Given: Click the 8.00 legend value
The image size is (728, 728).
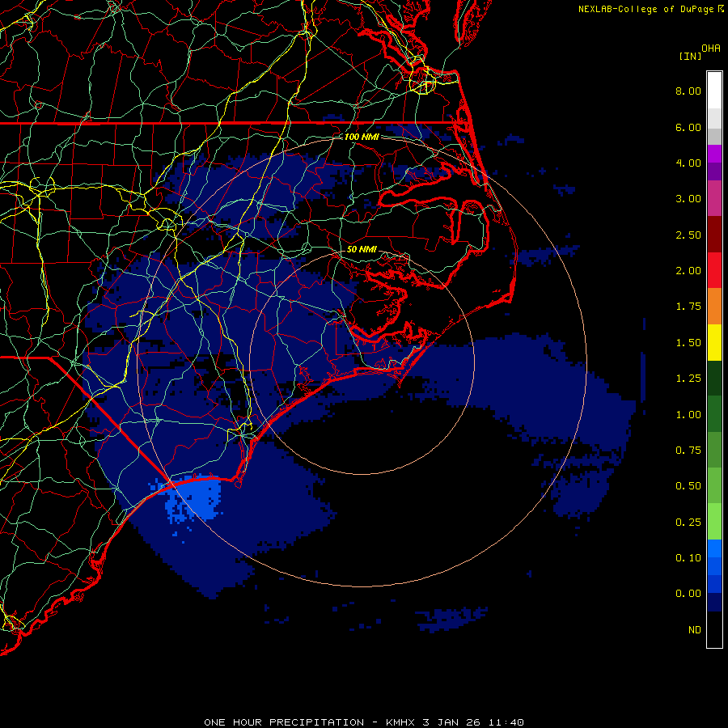Looking at the screenshot, I should (688, 91).
